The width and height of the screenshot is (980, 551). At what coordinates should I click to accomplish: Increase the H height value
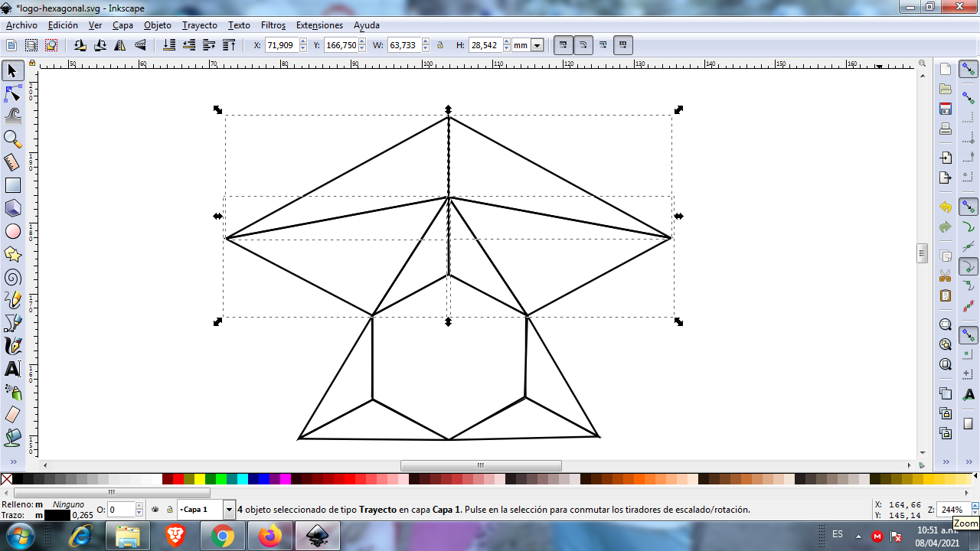click(506, 42)
